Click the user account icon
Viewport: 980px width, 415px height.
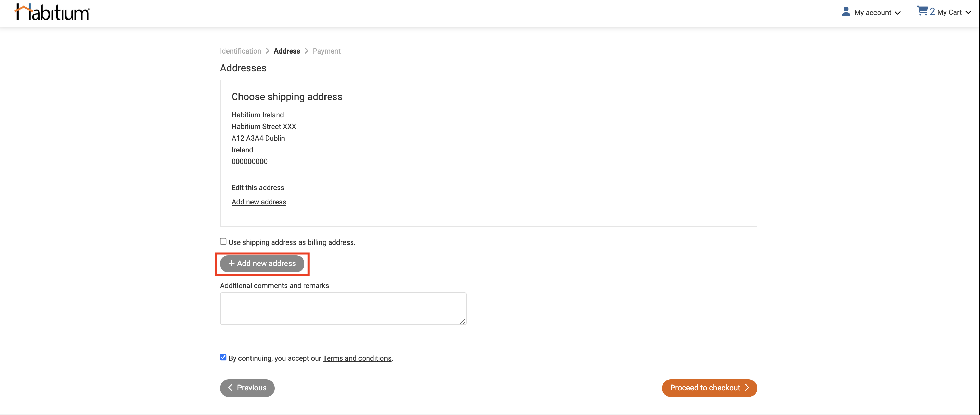pos(845,11)
